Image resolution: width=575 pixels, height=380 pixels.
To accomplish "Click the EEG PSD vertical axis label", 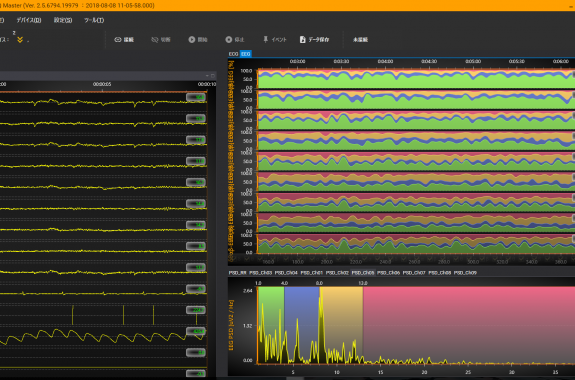I will [231, 325].
